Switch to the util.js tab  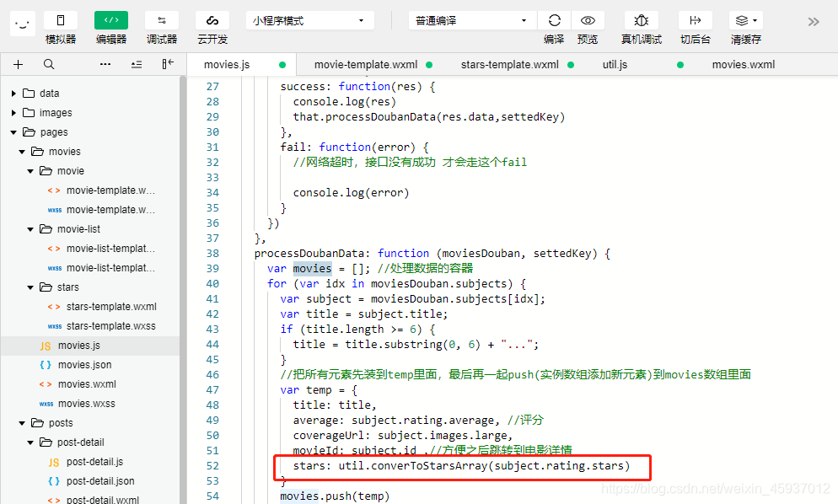pyautogui.click(x=615, y=65)
